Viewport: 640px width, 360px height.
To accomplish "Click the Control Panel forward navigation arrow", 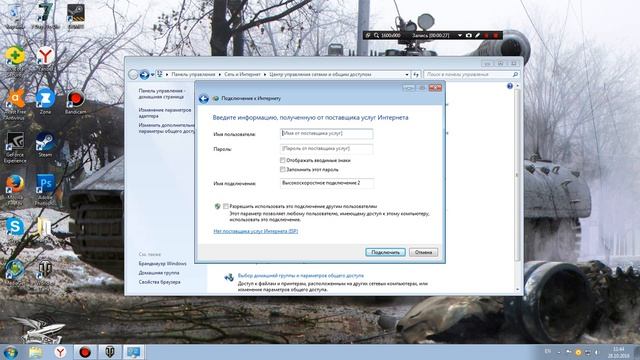I will tap(144, 75).
